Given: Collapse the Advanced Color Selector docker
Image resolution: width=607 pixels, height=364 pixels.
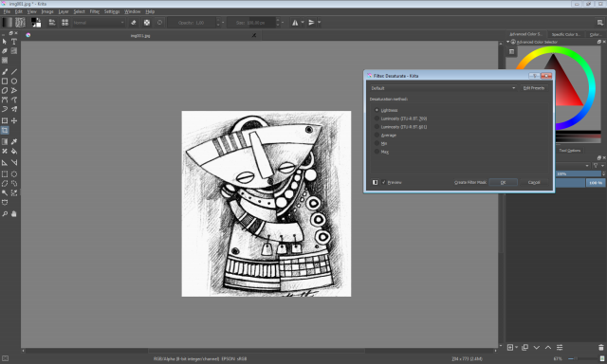Looking at the screenshot, I should 508,42.
